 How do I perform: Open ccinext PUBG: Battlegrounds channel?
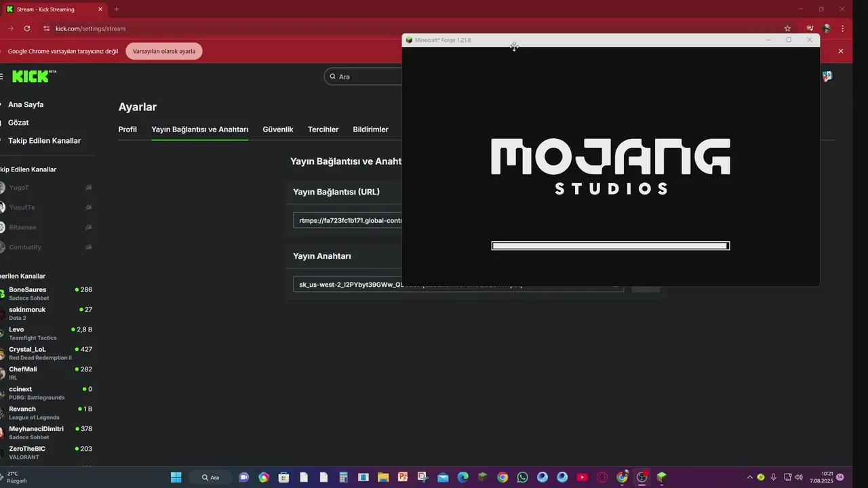pyautogui.click(x=46, y=392)
